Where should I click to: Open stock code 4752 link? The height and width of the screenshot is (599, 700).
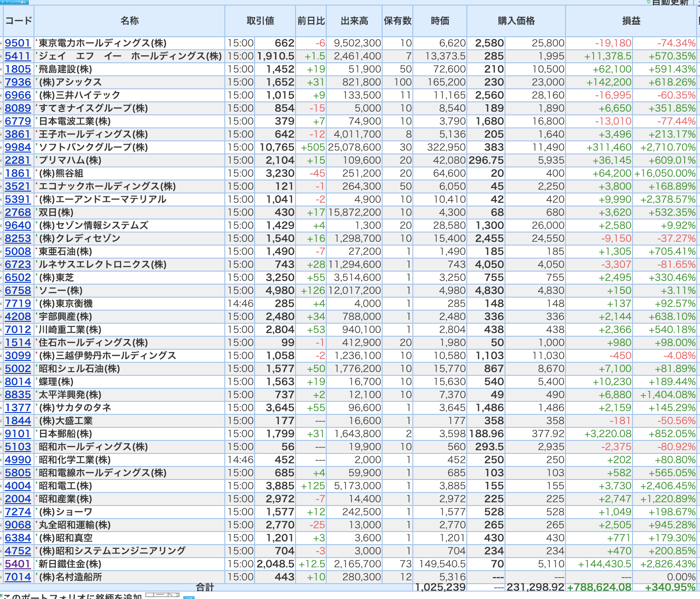click(18, 551)
